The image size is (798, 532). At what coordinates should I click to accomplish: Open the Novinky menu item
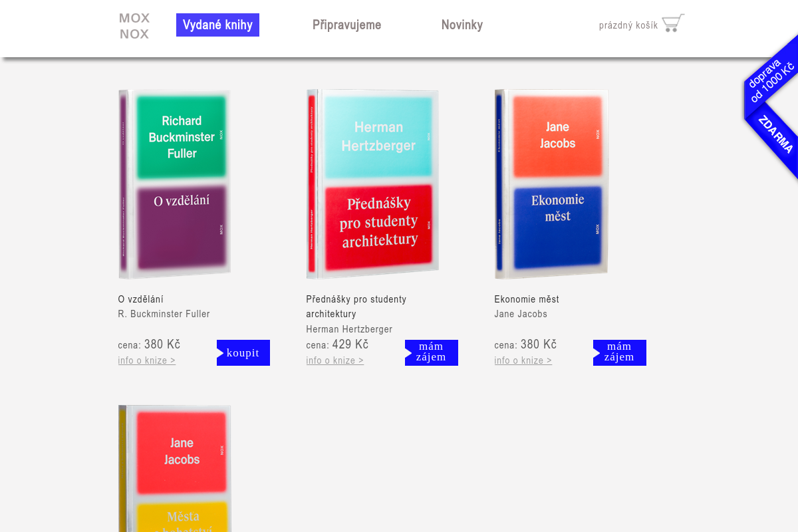[462, 25]
